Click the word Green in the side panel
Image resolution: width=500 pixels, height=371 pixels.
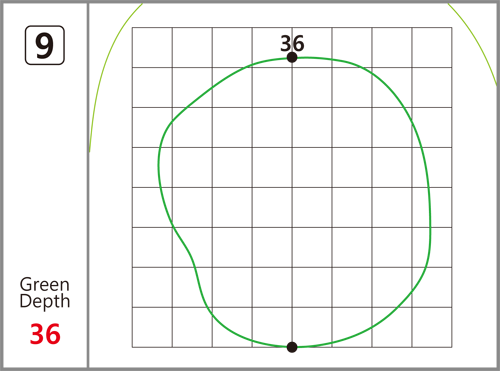45,285
